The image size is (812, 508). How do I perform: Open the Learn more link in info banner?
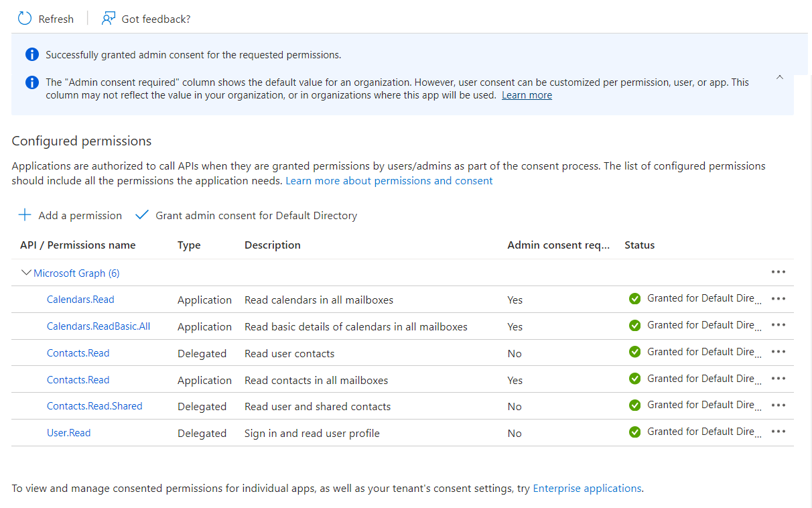coord(527,95)
